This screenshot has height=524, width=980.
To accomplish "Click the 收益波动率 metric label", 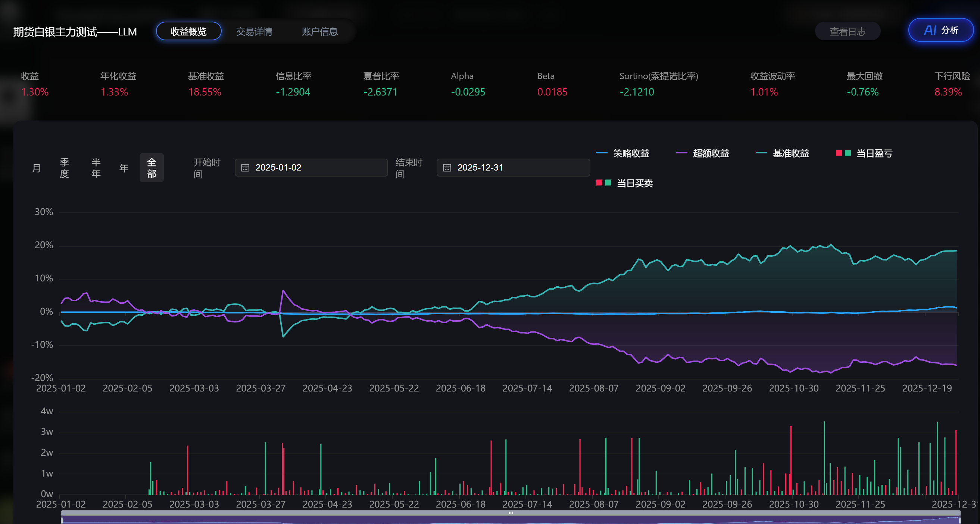I will click(x=773, y=76).
